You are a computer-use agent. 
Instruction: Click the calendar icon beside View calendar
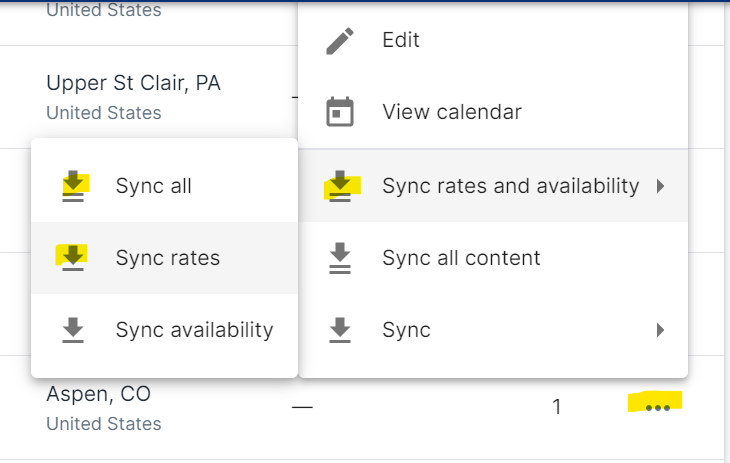(x=340, y=112)
